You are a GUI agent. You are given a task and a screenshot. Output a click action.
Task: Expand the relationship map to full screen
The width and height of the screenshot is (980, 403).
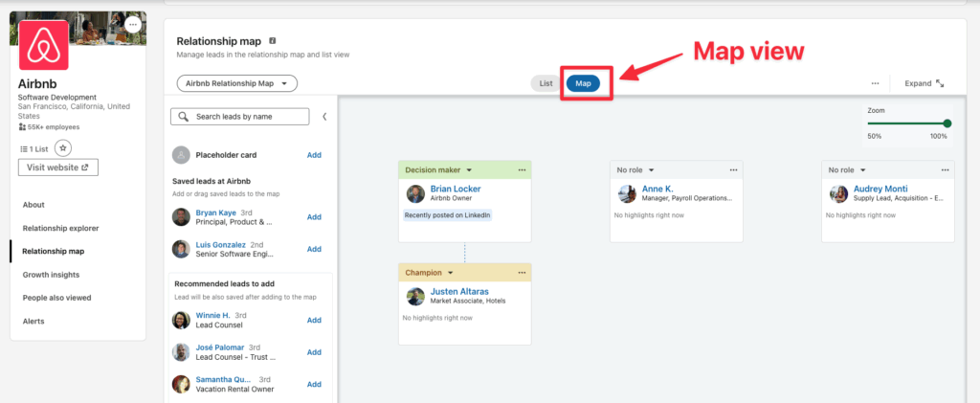coord(924,83)
